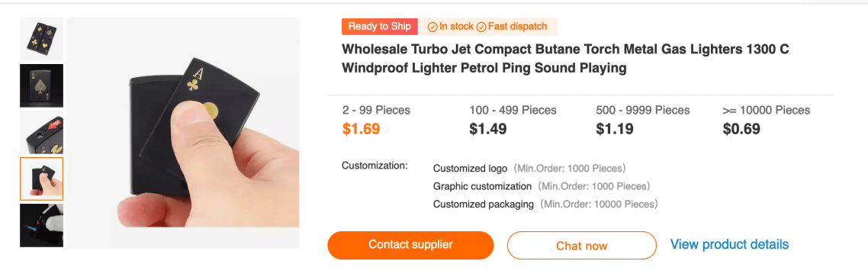Select the ace of spades thumbnail
This screenshot has width=868, height=277.
41,85
